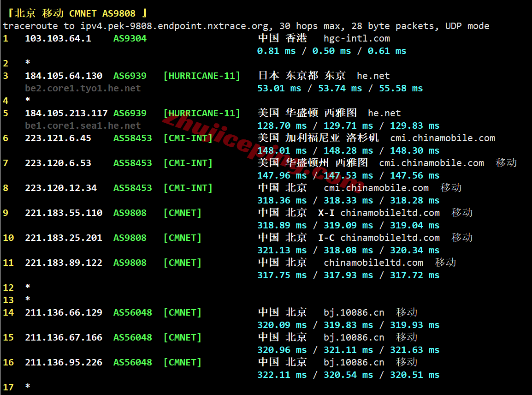Click latency value 0.81 ms
Viewport: 532px width, 395px height.
[x=276, y=51]
